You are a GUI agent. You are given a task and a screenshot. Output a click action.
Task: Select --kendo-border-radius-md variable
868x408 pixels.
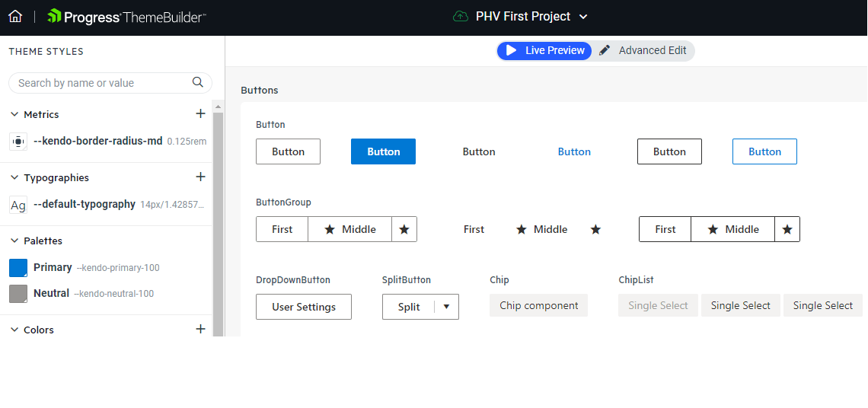[98, 141]
